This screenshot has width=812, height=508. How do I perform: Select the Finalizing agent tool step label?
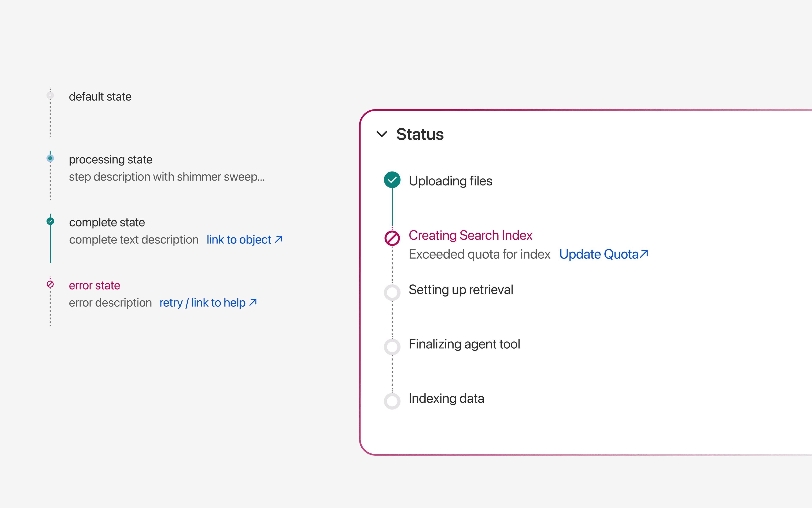tap(464, 344)
